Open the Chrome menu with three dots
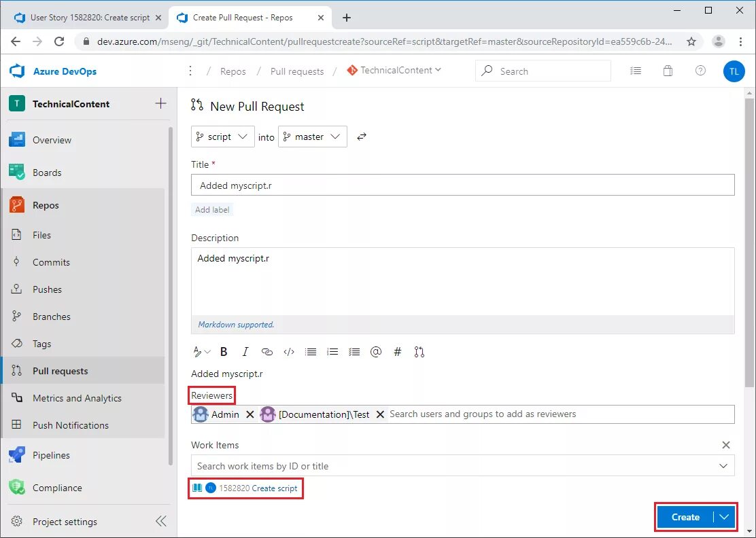Image resolution: width=756 pixels, height=538 pixels. (x=740, y=41)
